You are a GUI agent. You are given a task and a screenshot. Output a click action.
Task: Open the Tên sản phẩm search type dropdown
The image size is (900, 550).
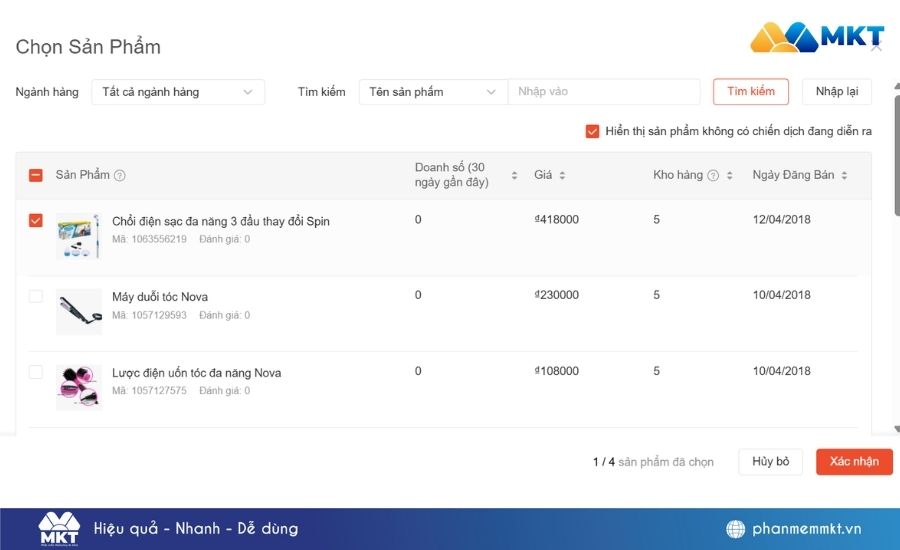click(433, 92)
